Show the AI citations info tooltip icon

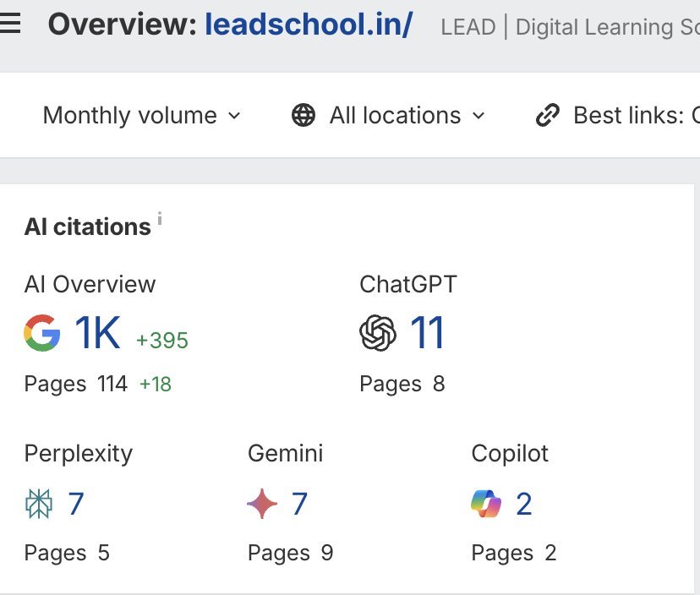click(160, 219)
